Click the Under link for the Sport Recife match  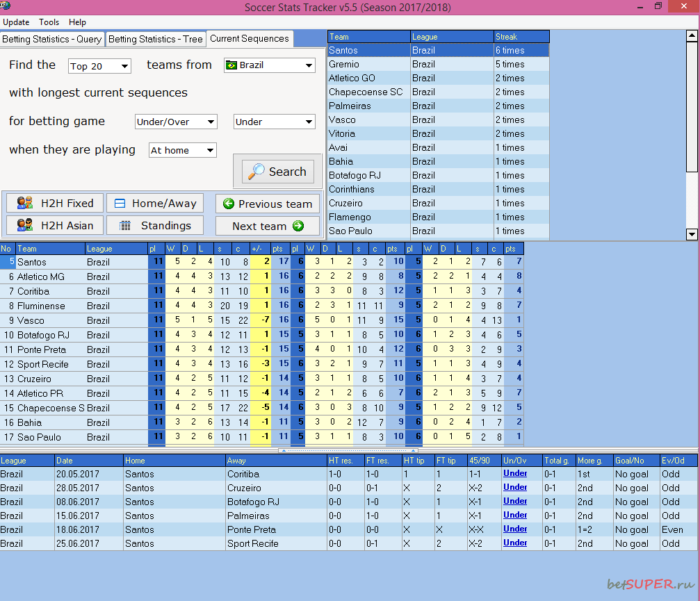(514, 543)
